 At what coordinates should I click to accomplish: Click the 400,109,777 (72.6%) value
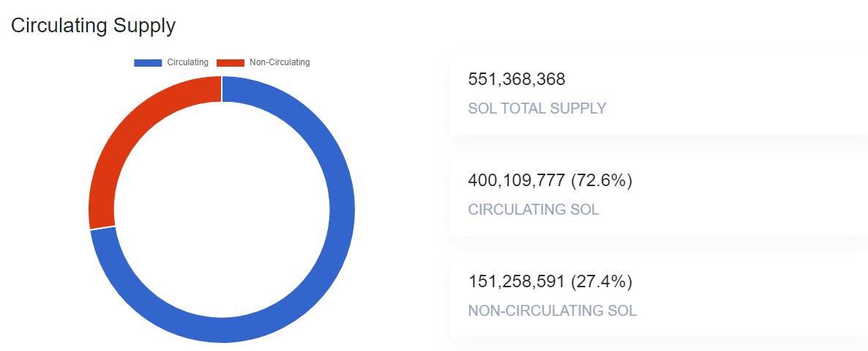click(550, 180)
